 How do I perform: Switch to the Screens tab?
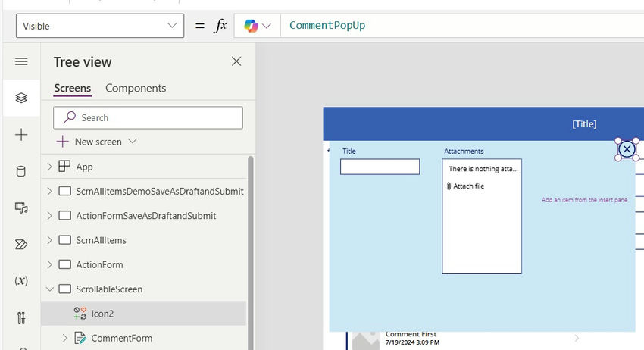coord(72,89)
